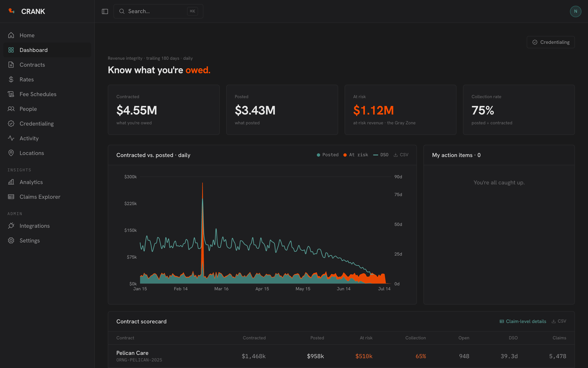Click the At risk $1.12M card
This screenshot has height=368, width=588.
tap(400, 110)
